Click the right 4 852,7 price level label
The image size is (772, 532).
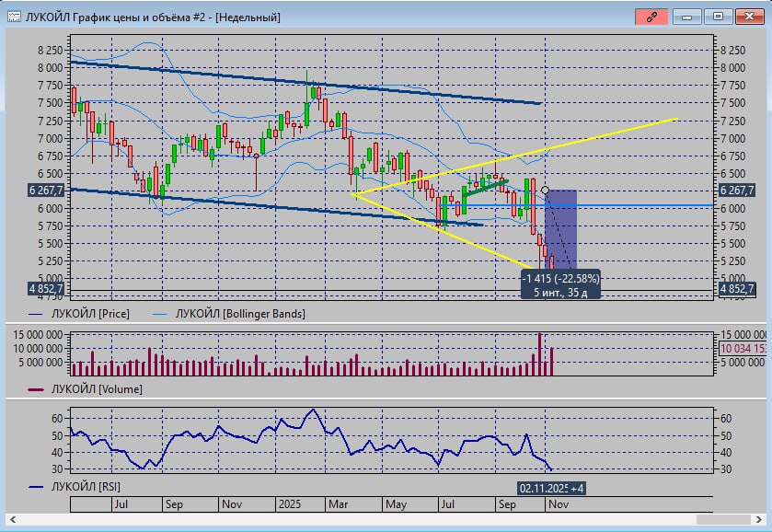pos(736,289)
